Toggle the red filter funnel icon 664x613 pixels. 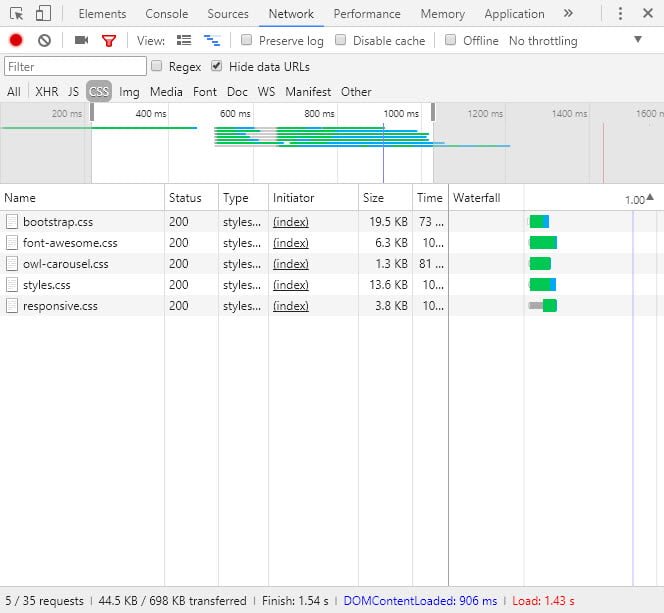point(109,41)
